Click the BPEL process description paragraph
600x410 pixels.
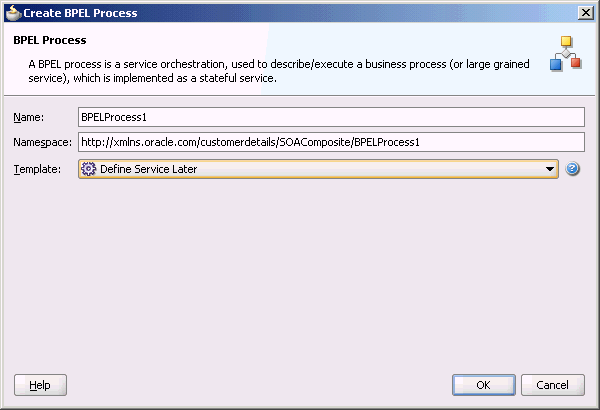(279, 71)
